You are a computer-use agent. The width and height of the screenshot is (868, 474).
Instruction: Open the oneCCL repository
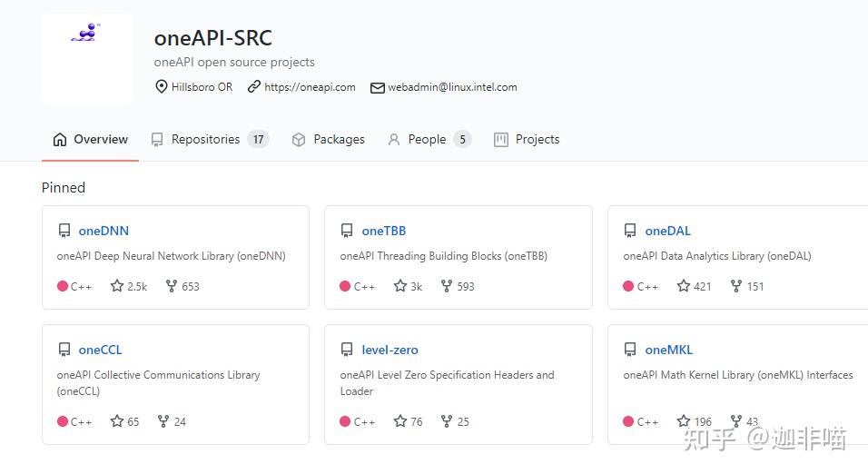(100, 350)
